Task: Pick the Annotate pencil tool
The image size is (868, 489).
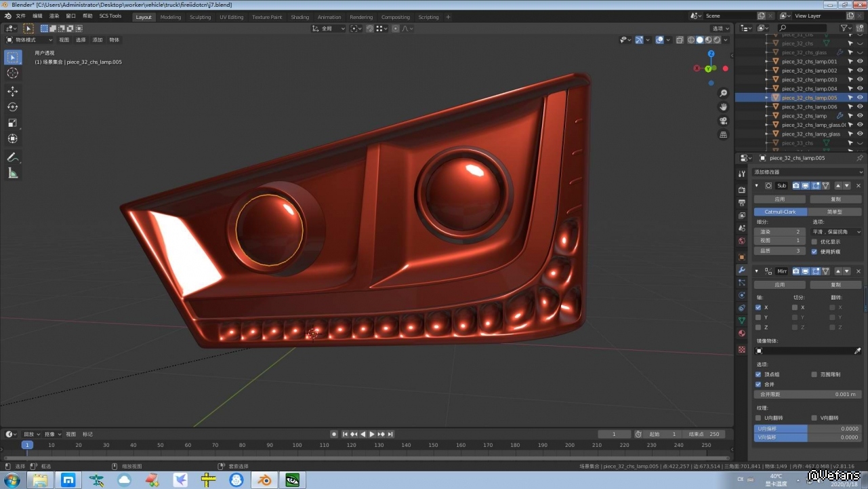Action: [x=13, y=157]
